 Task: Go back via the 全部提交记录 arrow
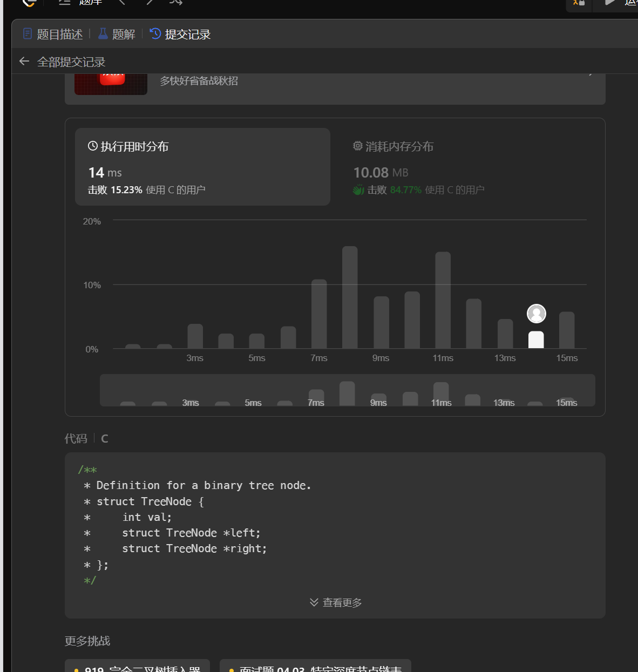point(24,62)
